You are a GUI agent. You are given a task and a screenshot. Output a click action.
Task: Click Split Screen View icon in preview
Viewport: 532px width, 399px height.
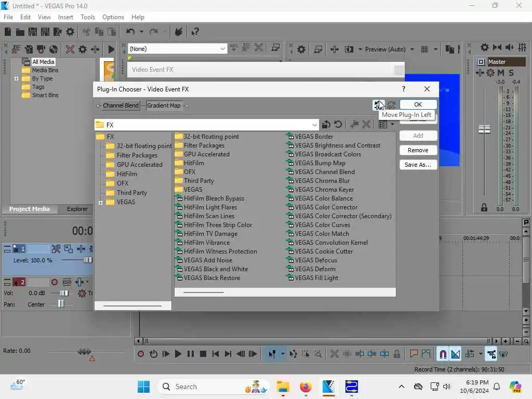pos(349,49)
